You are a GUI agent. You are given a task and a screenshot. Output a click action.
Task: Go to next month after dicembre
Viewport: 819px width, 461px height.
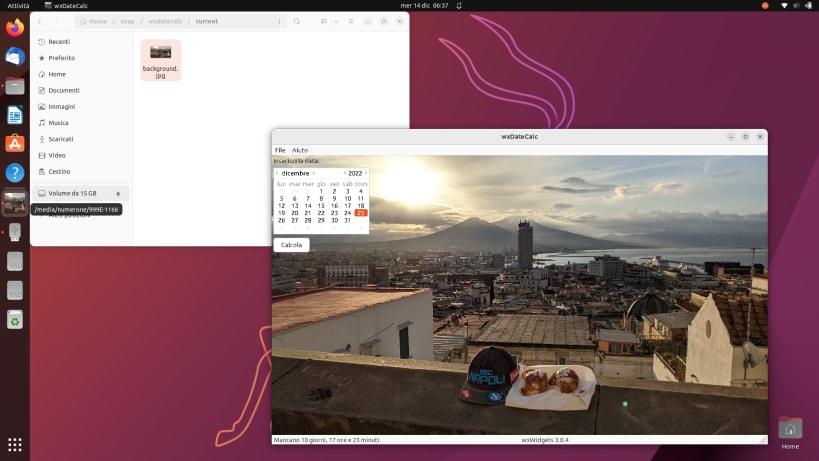point(313,173)
